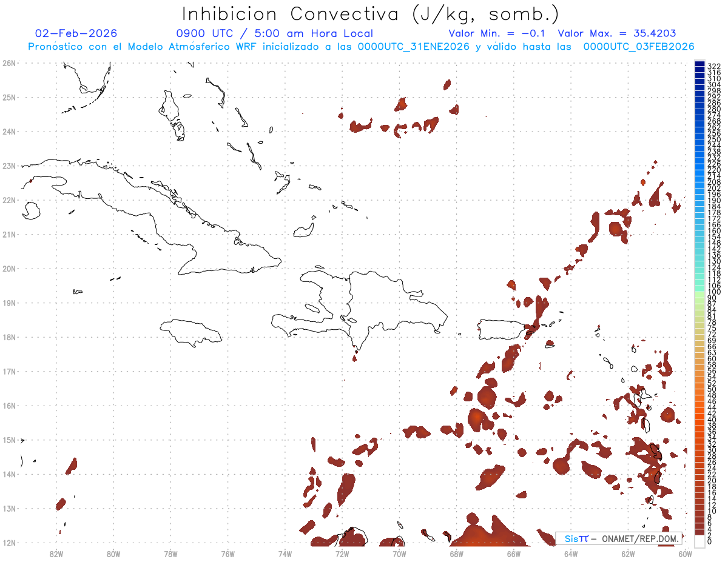Click the 74W longitude label
Image resolution: width=728 pixels, height=562 pixels.
coord(285,553)
